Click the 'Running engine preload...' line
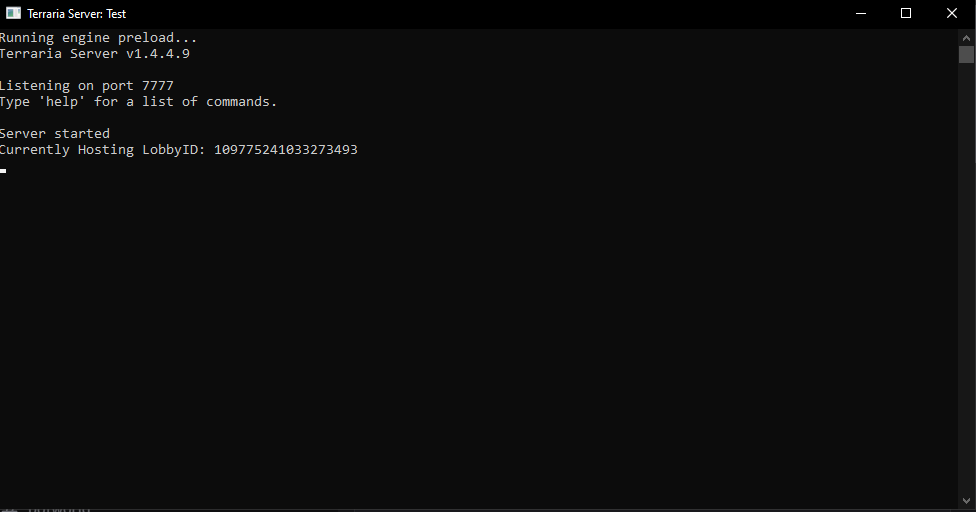The width and height of the screenshot is (976, 512). [98, 38]
